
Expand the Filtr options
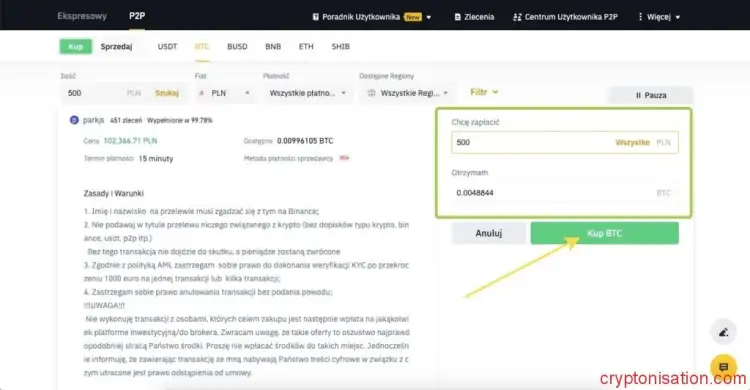tap(484, 92)
